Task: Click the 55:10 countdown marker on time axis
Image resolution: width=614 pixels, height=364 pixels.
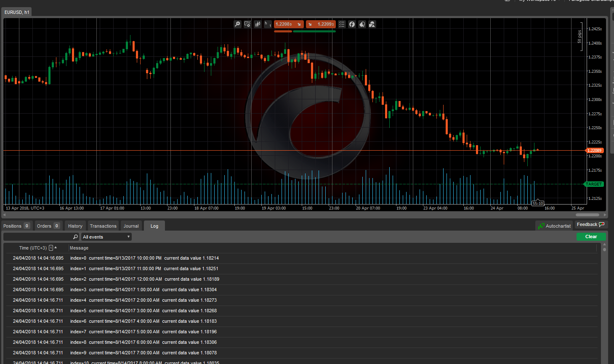Action: coord(538,203)
